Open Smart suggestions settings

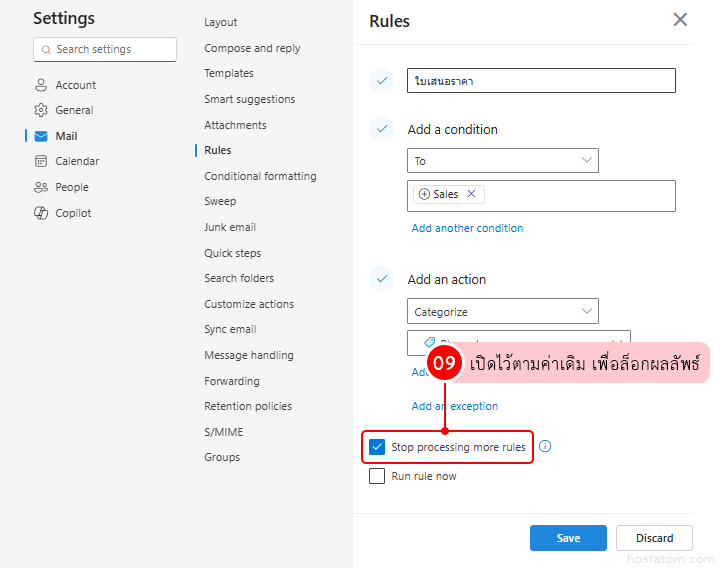[249, 99]
